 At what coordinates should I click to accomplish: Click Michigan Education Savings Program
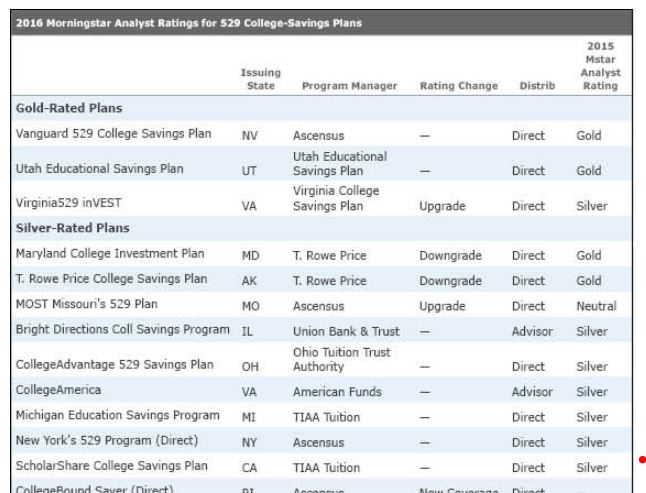(117, 415)
